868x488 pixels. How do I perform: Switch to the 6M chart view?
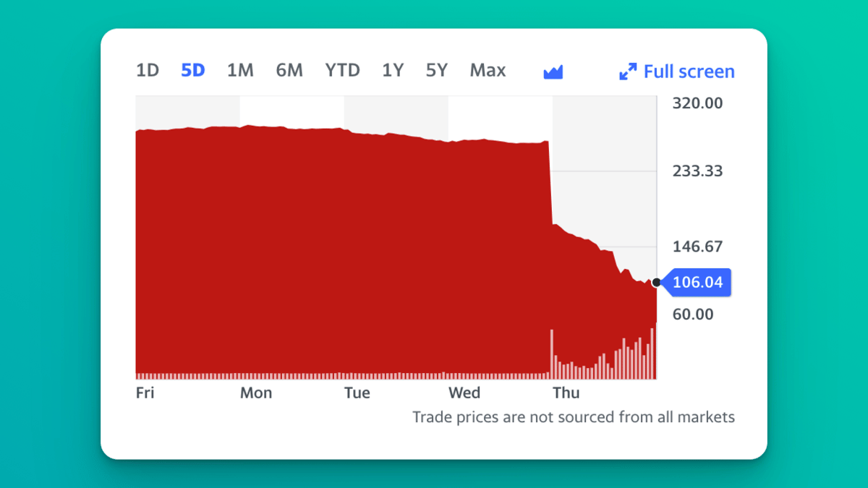(289, 70)
